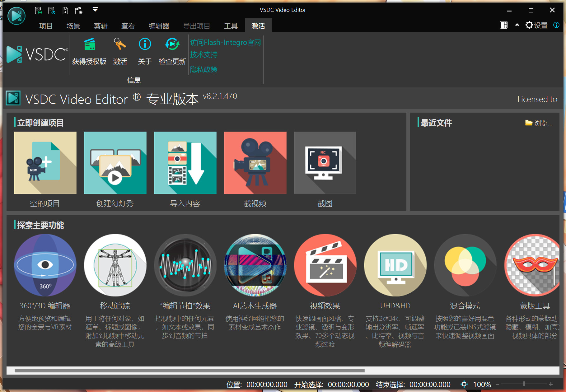The width and height of the screenshot is (566, 392).
Task: Click the VSDC round app logo button
Action: [x=16, y=16]
